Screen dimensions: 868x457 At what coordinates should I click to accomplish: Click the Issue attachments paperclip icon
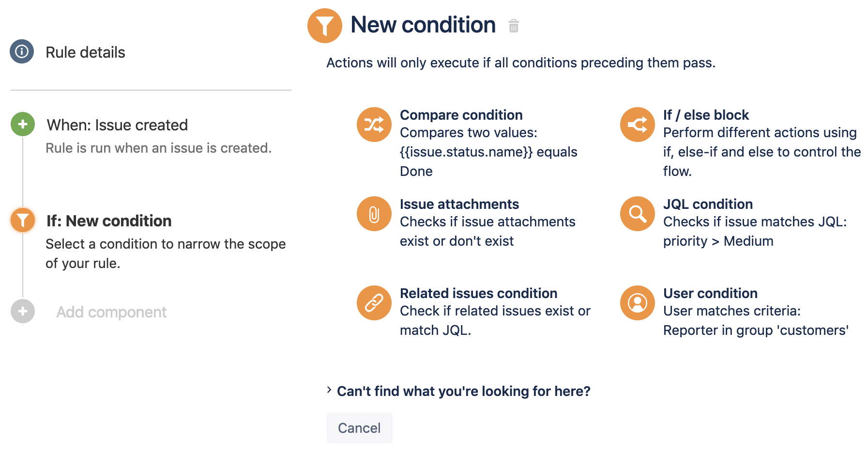[x=374, y=214]
